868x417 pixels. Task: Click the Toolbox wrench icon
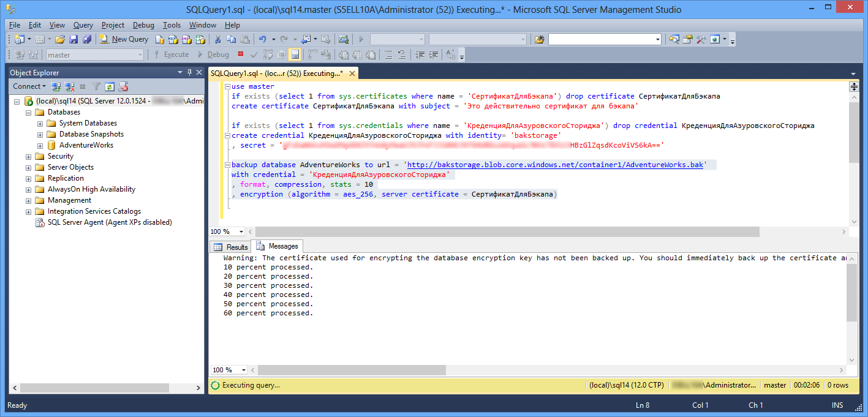pyautogui.click(x=701, y=39)
